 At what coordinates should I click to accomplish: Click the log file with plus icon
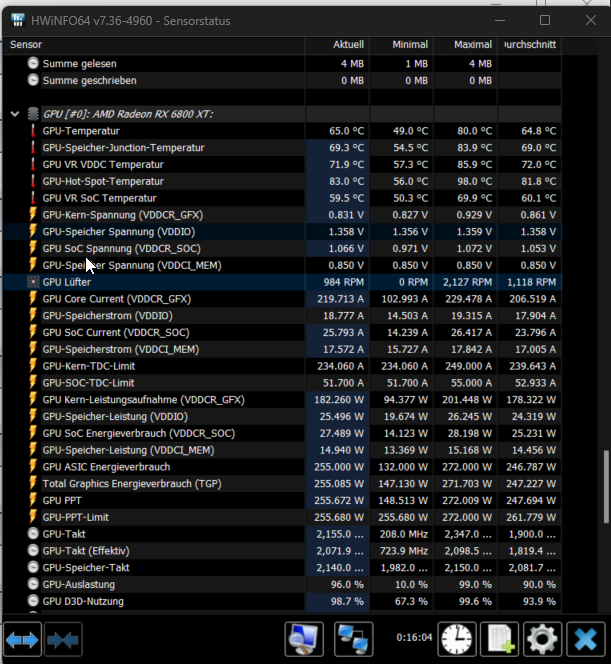(x=500, y=639)
